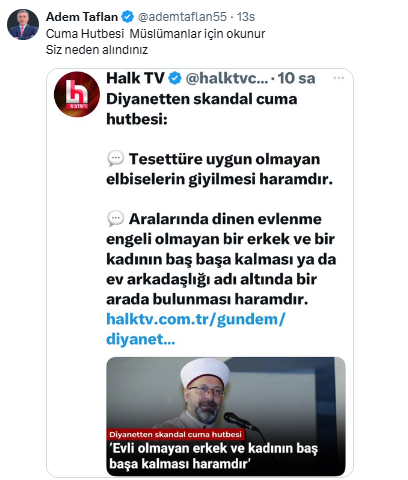Open the @ademtaflan55 handle

point(182,17)
